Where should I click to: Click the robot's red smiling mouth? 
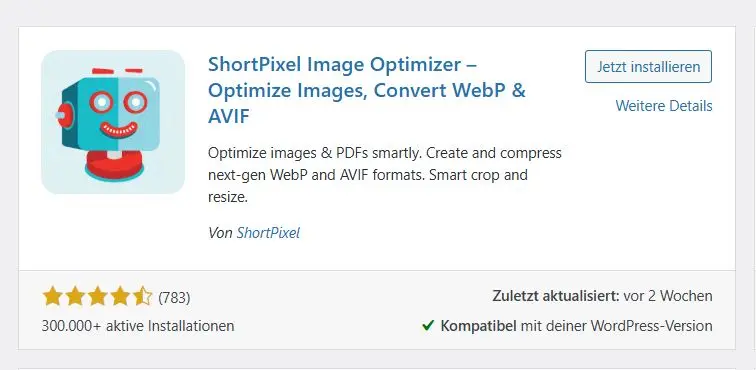click(119, 130)
